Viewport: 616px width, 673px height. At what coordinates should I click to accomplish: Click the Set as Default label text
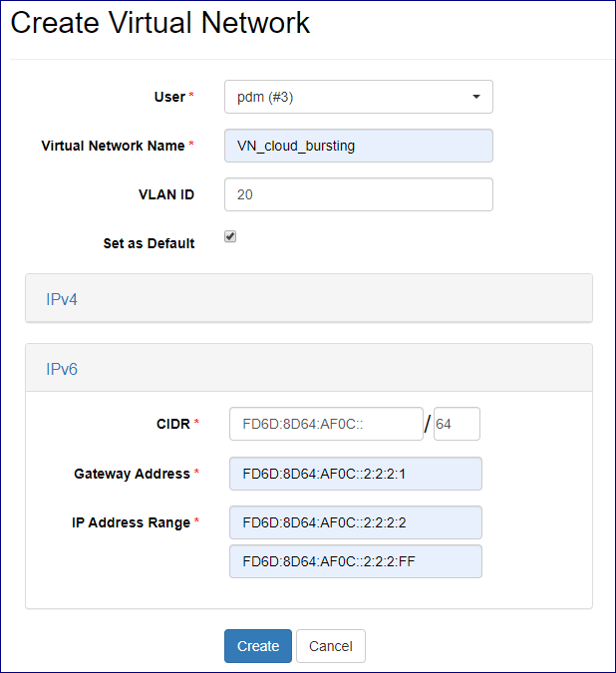click(149, 243)
